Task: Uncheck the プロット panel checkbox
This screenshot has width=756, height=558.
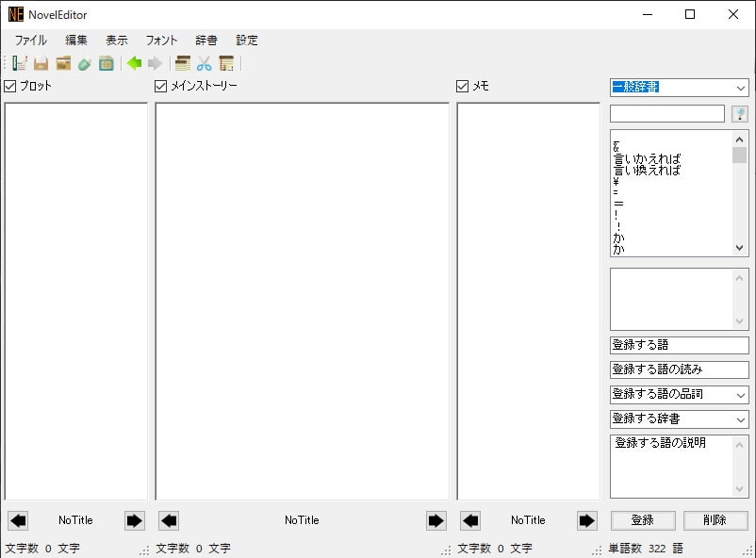Action: click(x=10, y=86)
